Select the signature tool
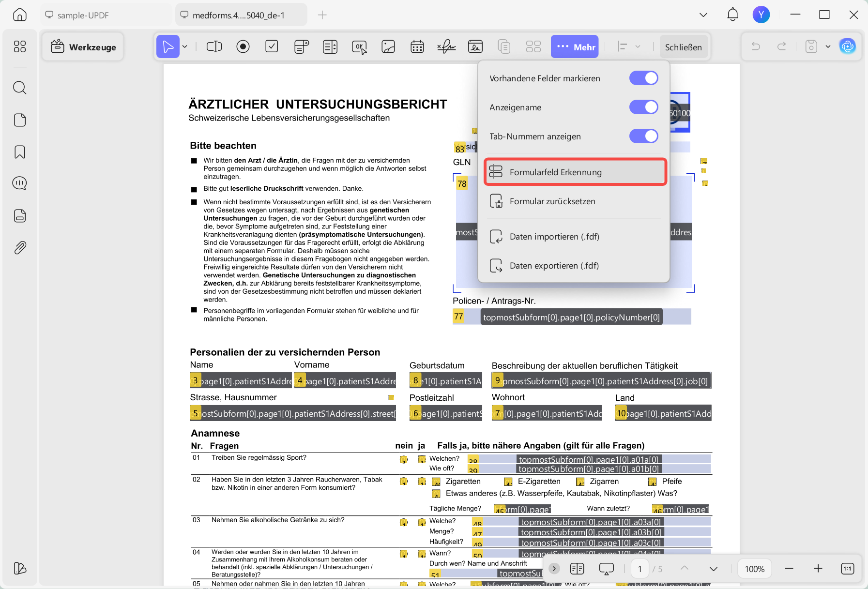 [446, 47]
